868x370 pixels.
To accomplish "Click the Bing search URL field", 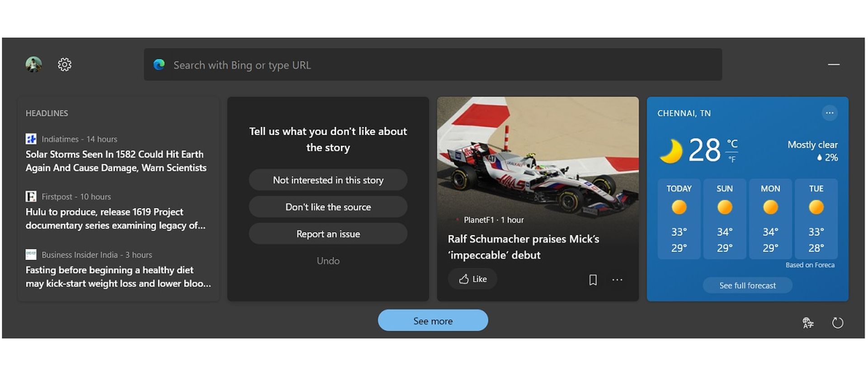I will click(432, 65).
